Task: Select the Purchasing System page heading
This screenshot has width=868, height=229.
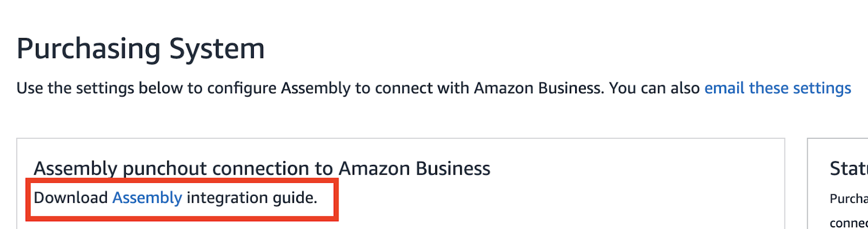Action: pyautogui.click(x=141, y=49)
